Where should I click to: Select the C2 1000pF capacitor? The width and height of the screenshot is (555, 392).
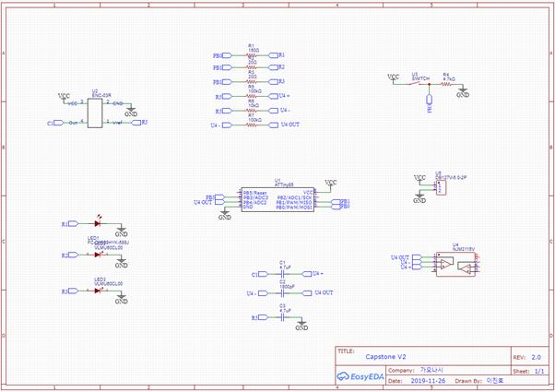click(x=284, y=293)
